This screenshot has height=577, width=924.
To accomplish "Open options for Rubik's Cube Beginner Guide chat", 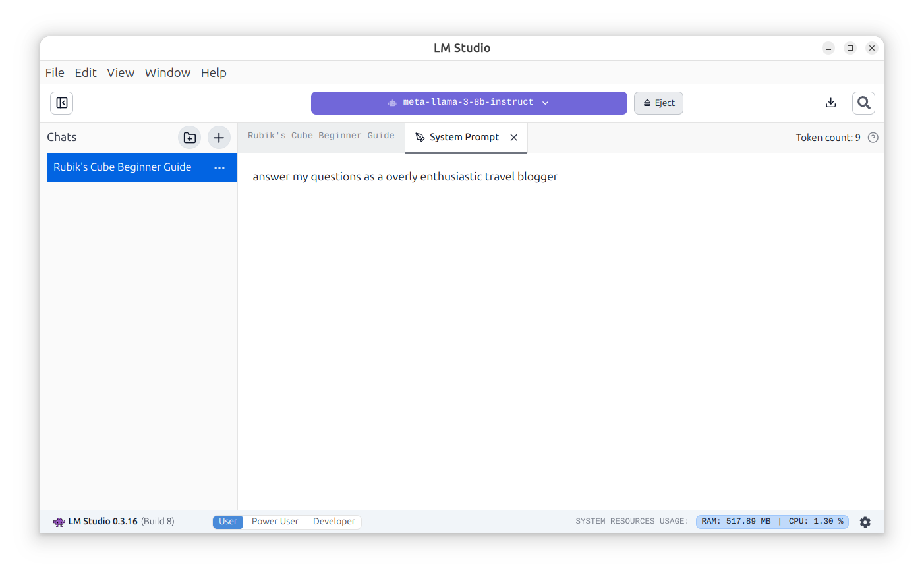I will pyautogui.click(x=219, y=168).
